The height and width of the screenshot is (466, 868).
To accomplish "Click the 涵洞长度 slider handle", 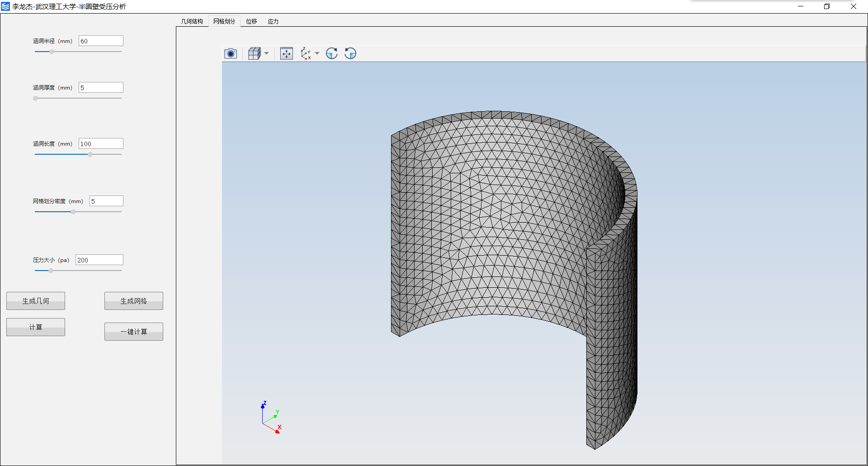I will click(x=90, y=154).
